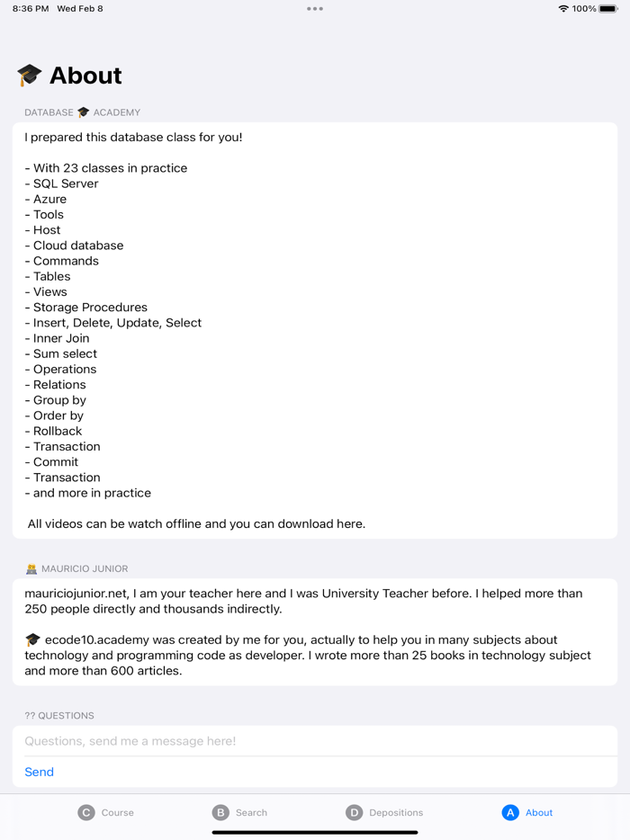Click the graduation cap beside About title
The height and width of the screenshot is (840, 630).
click(x=30, y=76)
